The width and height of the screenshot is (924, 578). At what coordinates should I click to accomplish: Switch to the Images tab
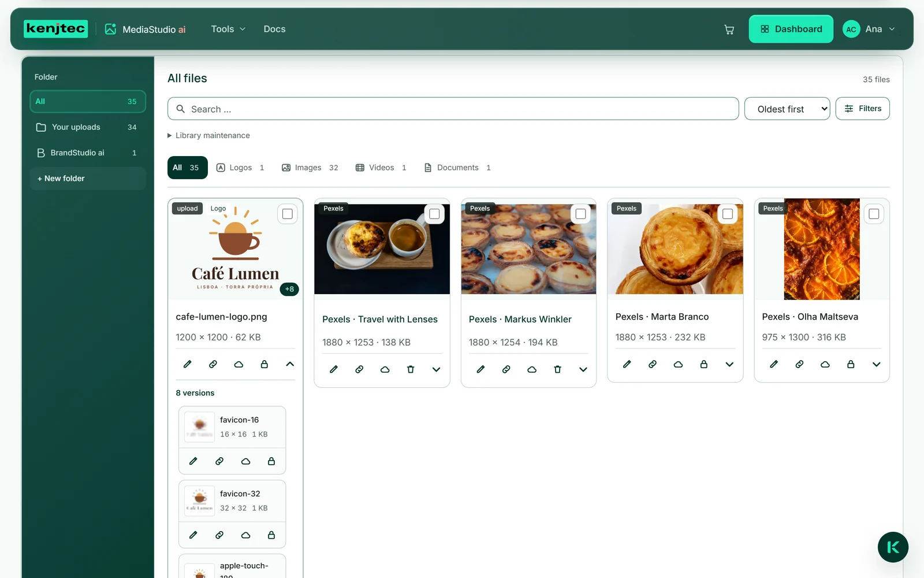[x=310, y=168]
